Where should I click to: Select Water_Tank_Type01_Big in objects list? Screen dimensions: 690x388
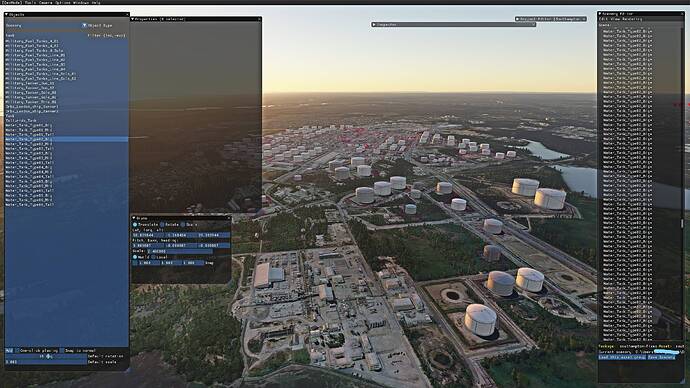29,125
